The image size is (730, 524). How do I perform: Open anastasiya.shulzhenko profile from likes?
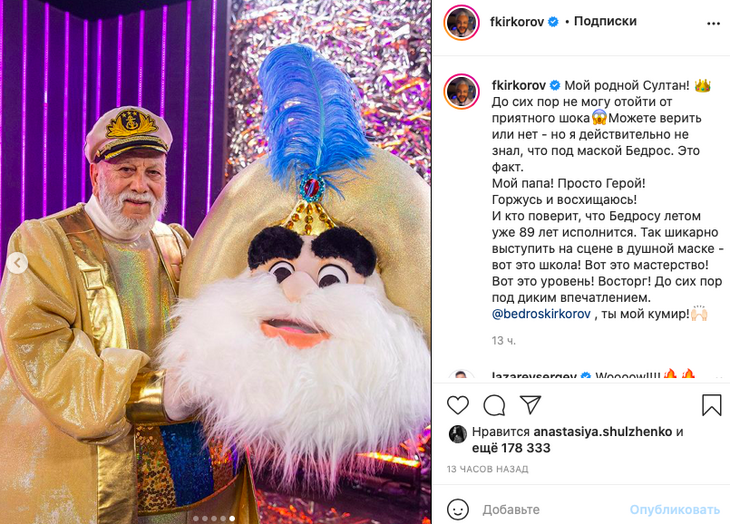point(602,431)
